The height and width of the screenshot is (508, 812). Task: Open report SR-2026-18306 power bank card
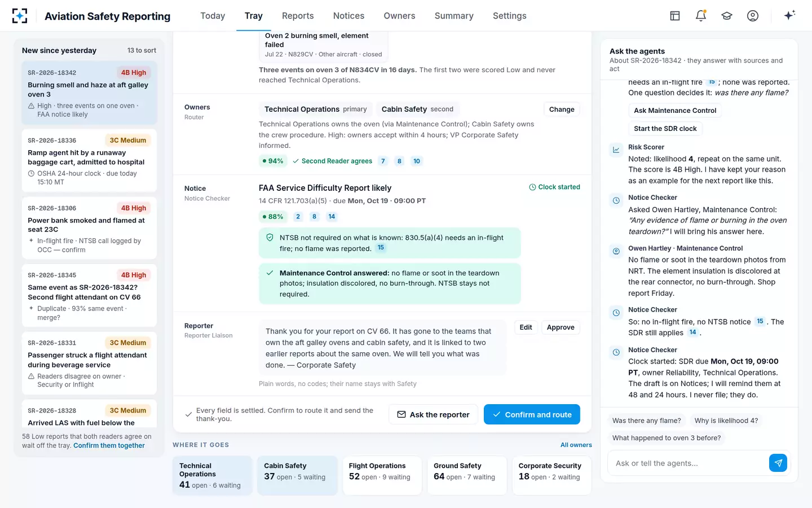(89, 229)
